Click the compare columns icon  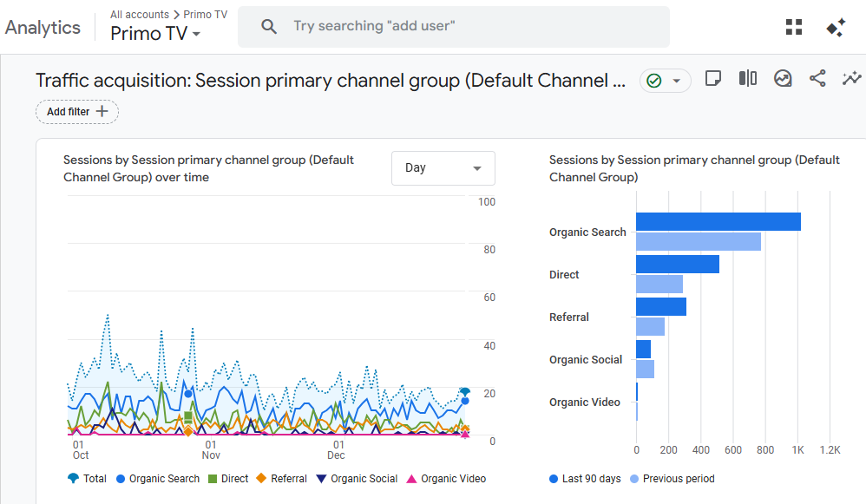(747, 79)
